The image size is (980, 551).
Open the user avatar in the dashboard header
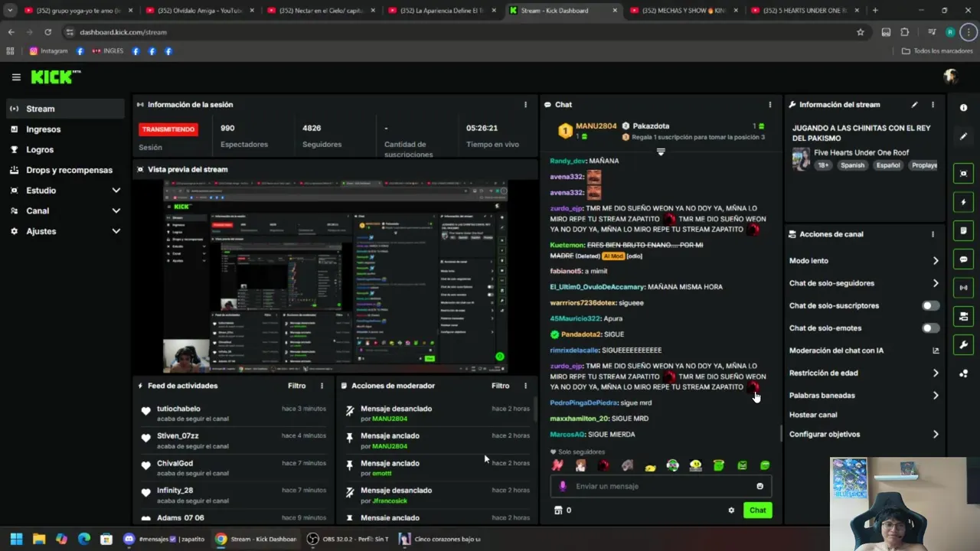coord(951,77)
